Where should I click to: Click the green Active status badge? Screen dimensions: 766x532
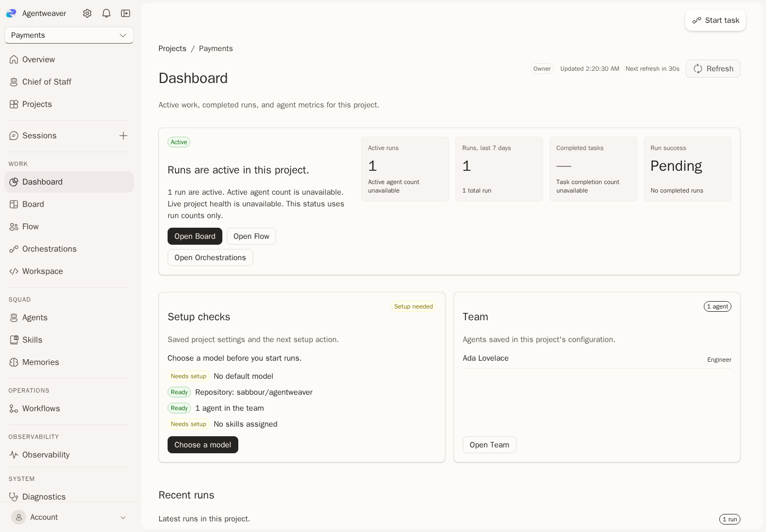(179, 142)
